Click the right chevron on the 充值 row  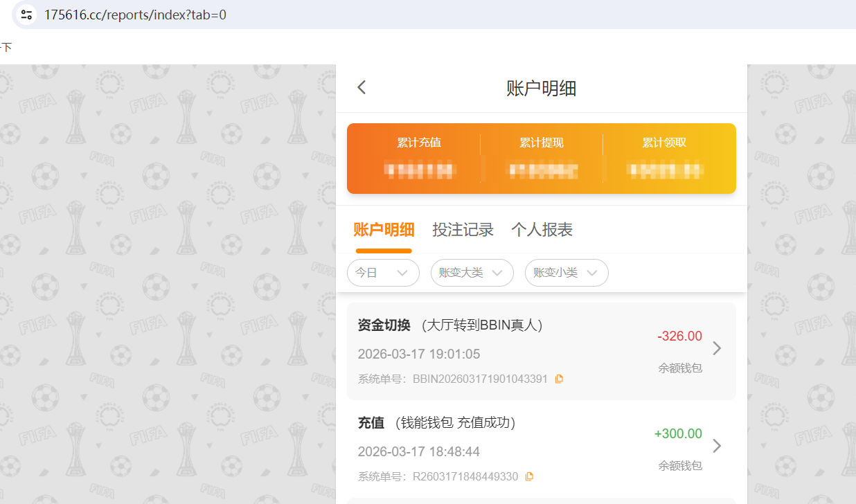pos(716,446)
